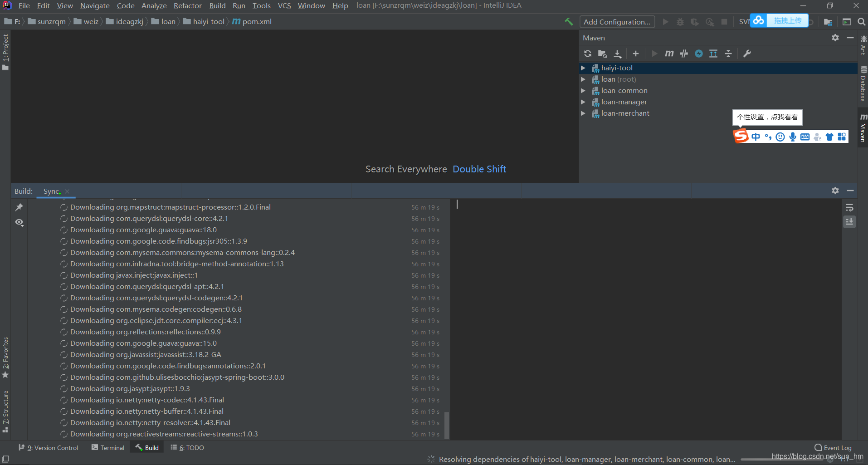Click the Show Dependencies icon in Maven toolbar
The width and height of the screenshot is (868, 465).
click(x=713, y=54)
